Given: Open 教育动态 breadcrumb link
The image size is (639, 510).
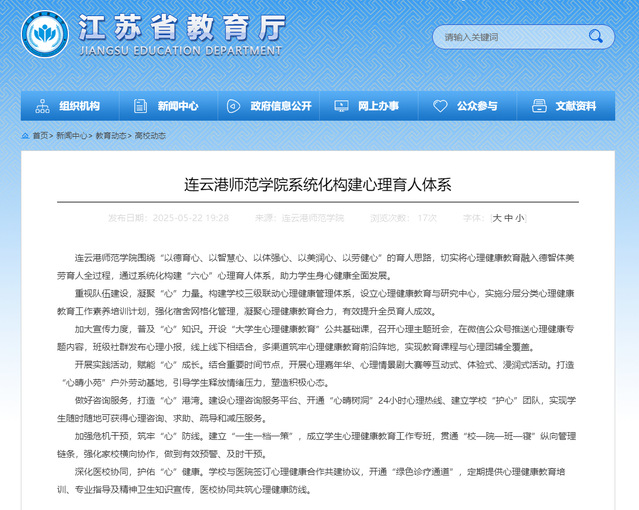Looking at the screenshot, I should point(110,135).
